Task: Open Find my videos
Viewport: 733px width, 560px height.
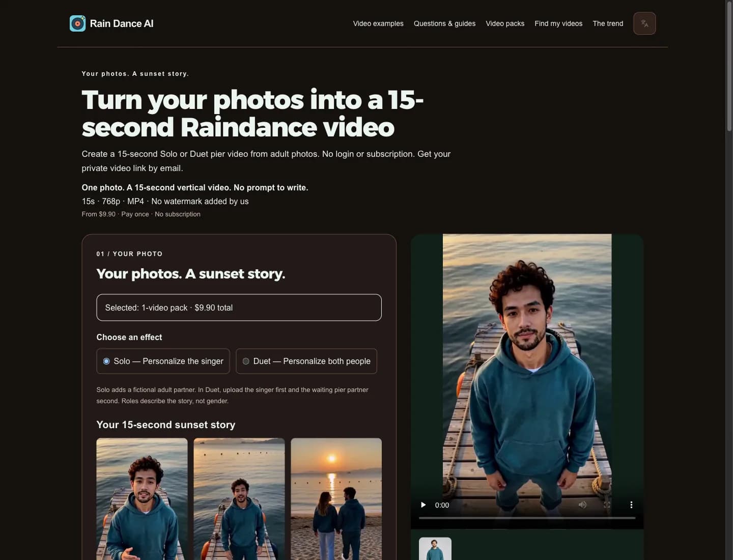Action: coord(558,23)
